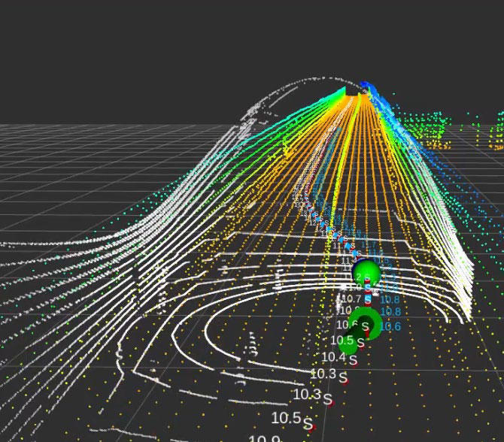Select "10.5 s" label away from green markers

(x=292, y=420)
